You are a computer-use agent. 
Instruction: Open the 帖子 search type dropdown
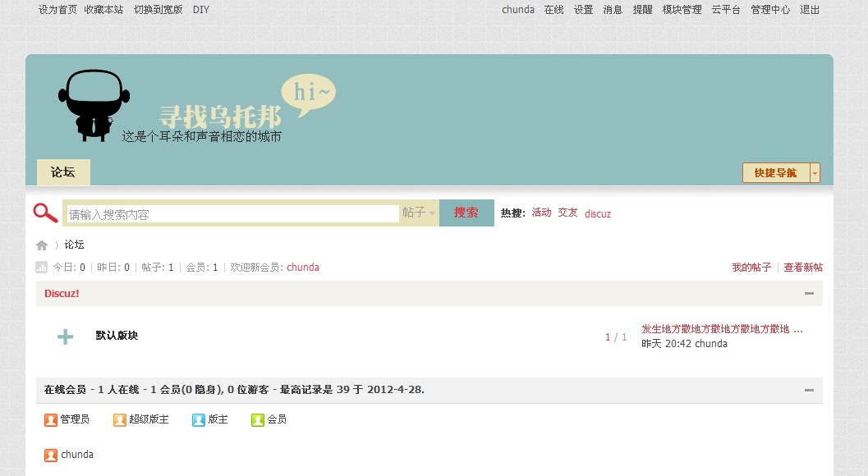tap(419, 213)
